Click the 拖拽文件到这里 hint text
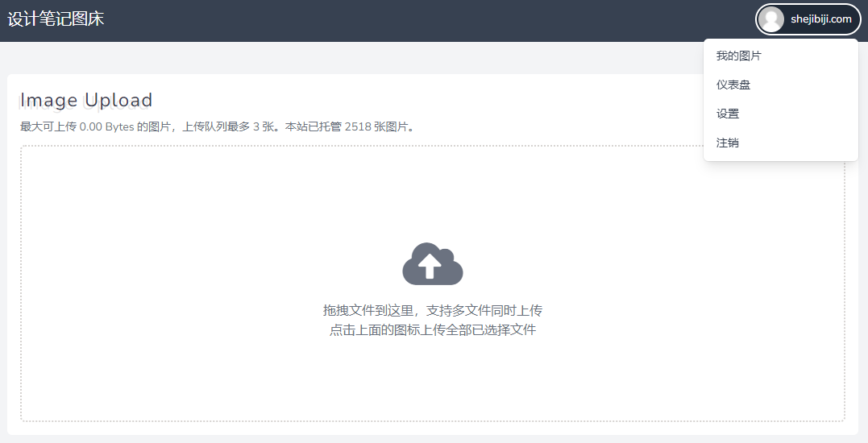 tap(432, 310)
